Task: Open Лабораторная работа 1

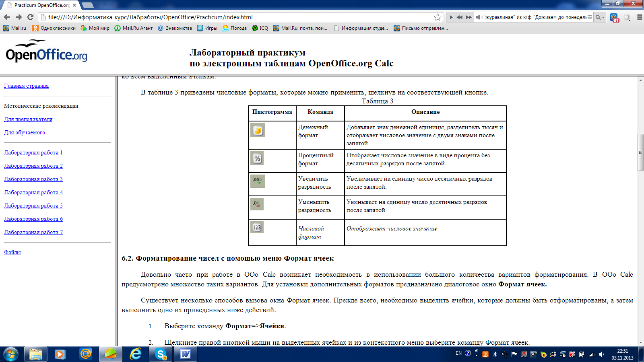Action: pyautogui.click(x=33, y=152)
